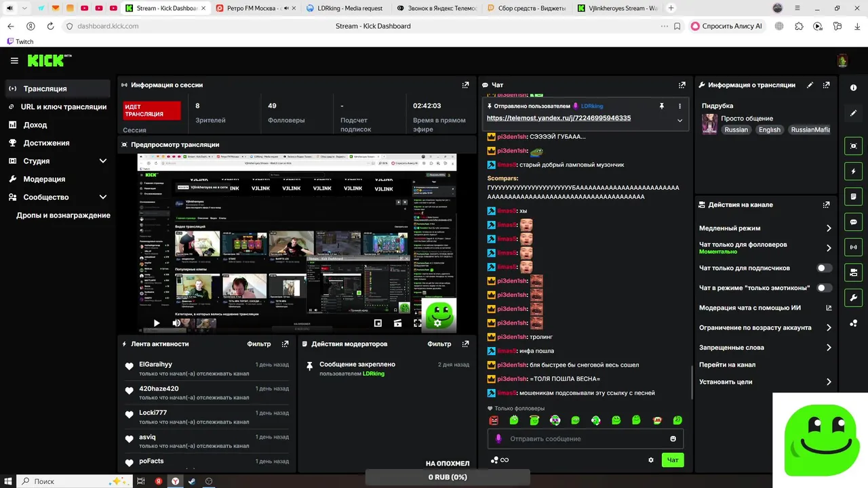The height and width of the screenshot is (488, 868).
Task: Pop out the Chat panel
Action: point(682,85)
